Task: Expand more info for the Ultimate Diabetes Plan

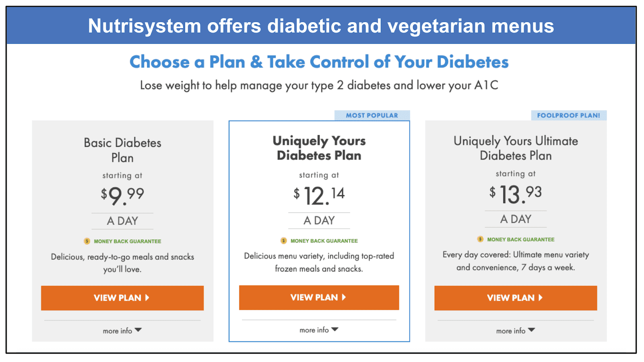Action: tap(515, 330)
